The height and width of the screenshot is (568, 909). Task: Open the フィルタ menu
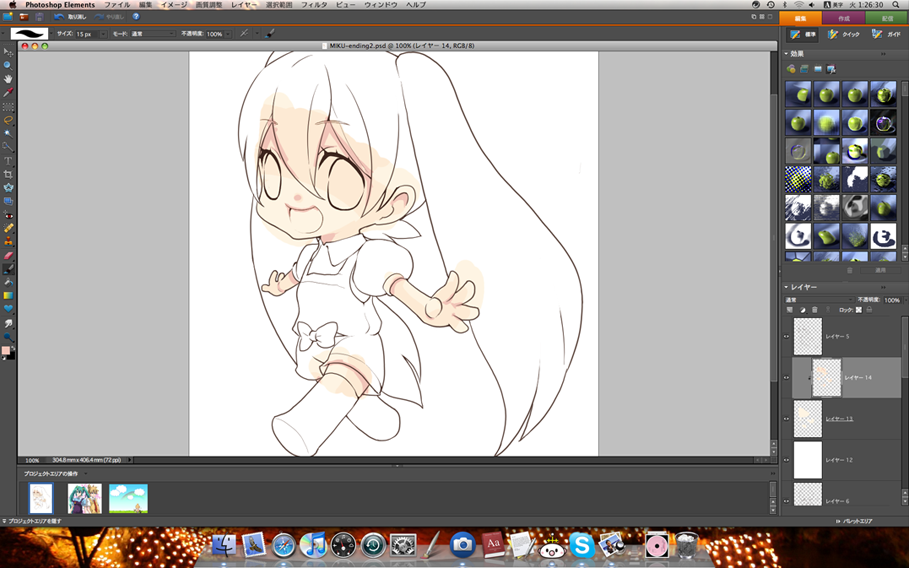[314, 5]
